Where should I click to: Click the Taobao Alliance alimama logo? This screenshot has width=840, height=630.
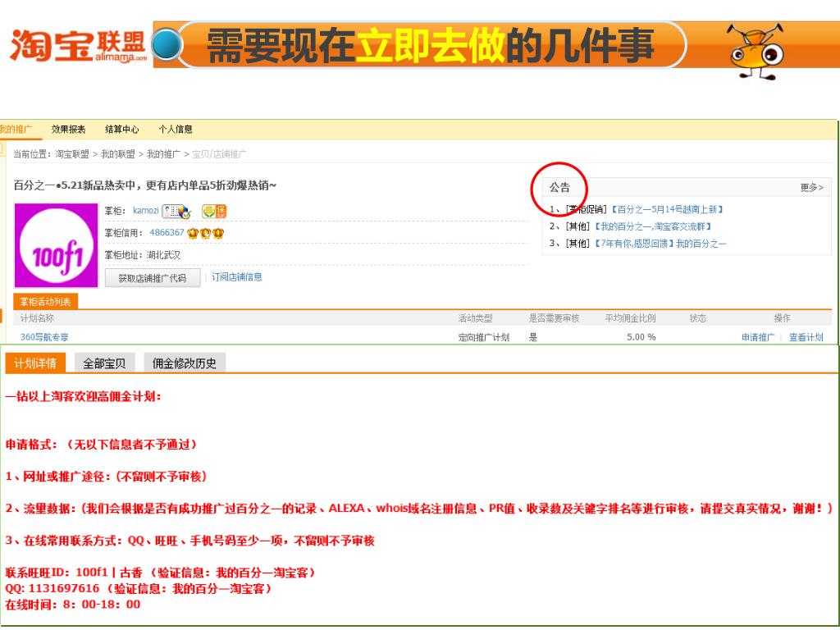(79, 46)
